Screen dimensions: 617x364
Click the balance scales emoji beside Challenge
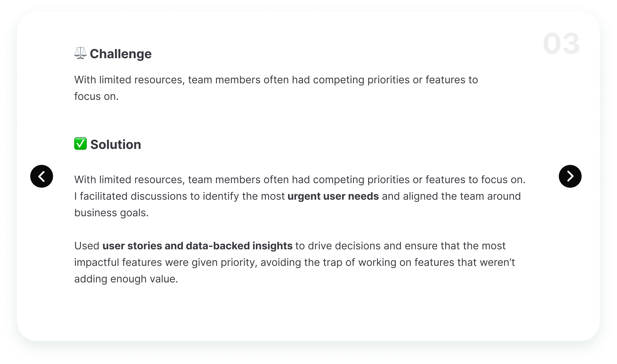(x=80, y=53)
